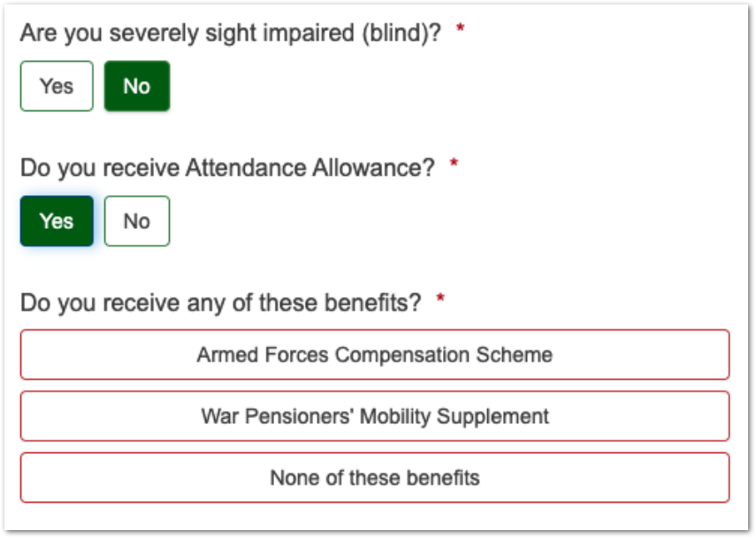Confirm you are not blind with No
Screen dimensions: 756x538
point(136,87)
